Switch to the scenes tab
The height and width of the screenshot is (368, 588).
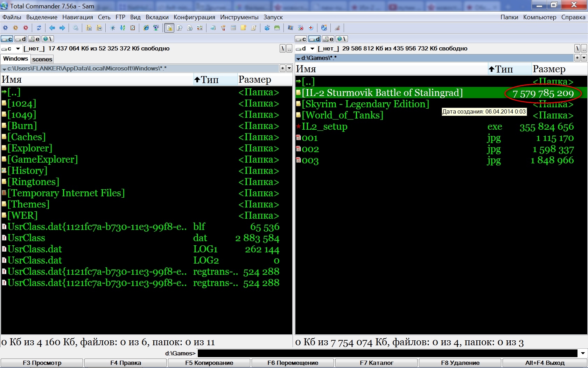pos(42,59)
